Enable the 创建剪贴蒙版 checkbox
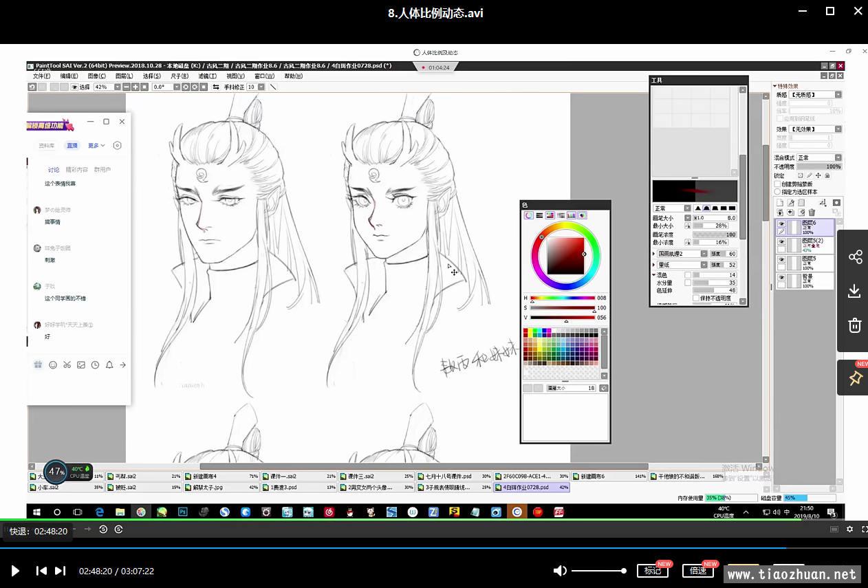The height and width of the screenshot is (588, 868). pyautogui.click(x=778, y=184)
